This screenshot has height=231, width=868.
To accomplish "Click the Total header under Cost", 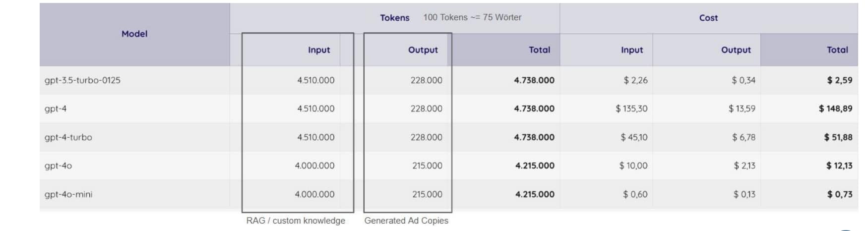I will click(837, 50).
